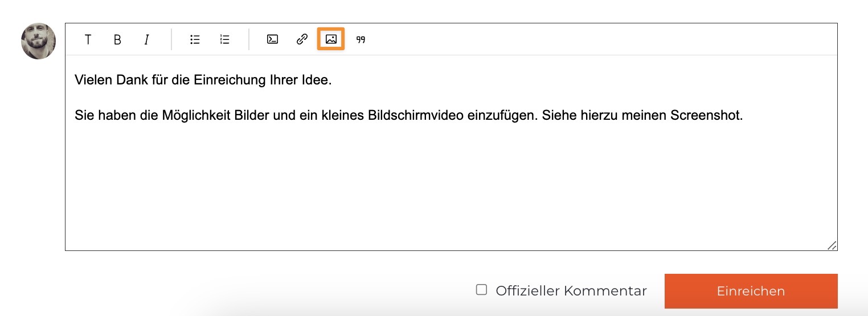Insert a bulleted list
Viewport: 868px width, 316px height.
(195, 39)
